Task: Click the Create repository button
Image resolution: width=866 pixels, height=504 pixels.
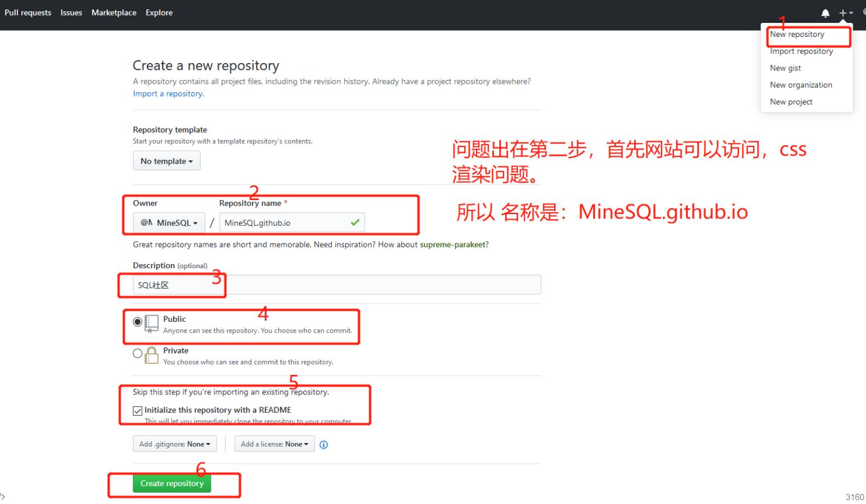Action: (x=172, y=483)
